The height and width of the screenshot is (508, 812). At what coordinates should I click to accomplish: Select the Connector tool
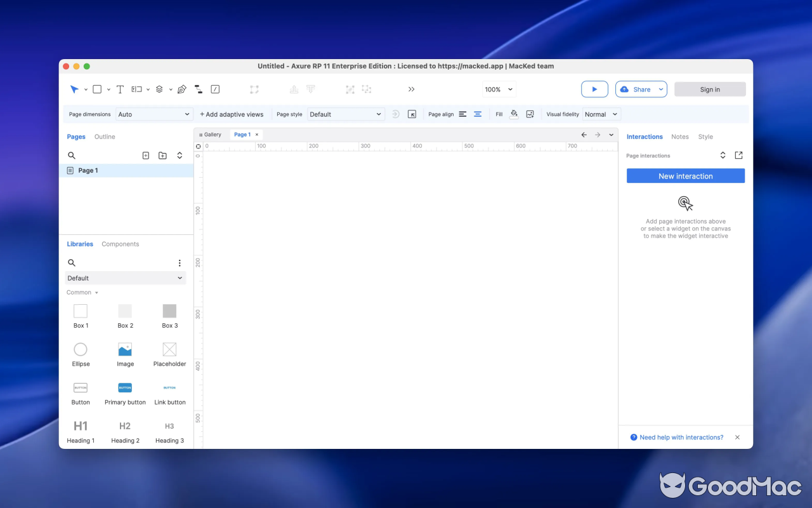198,89
